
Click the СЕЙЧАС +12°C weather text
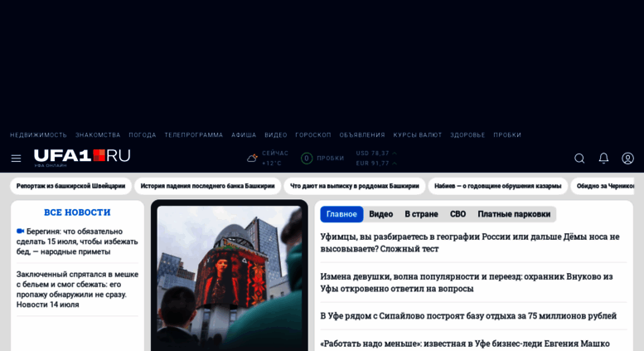tap(275, 158)
